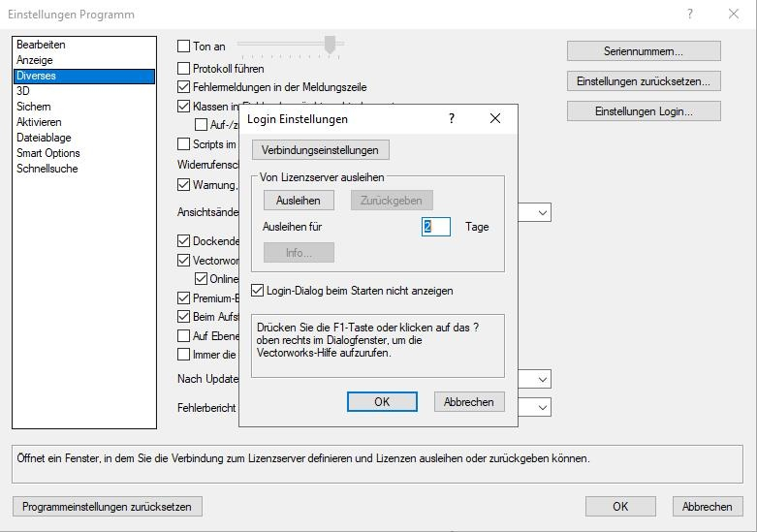Open the Ansichtsänderung dropdown arrow

coord(542,212)
